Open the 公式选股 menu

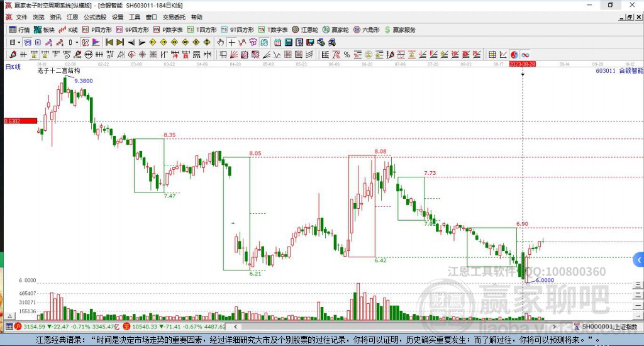click(x=95, y=17)
